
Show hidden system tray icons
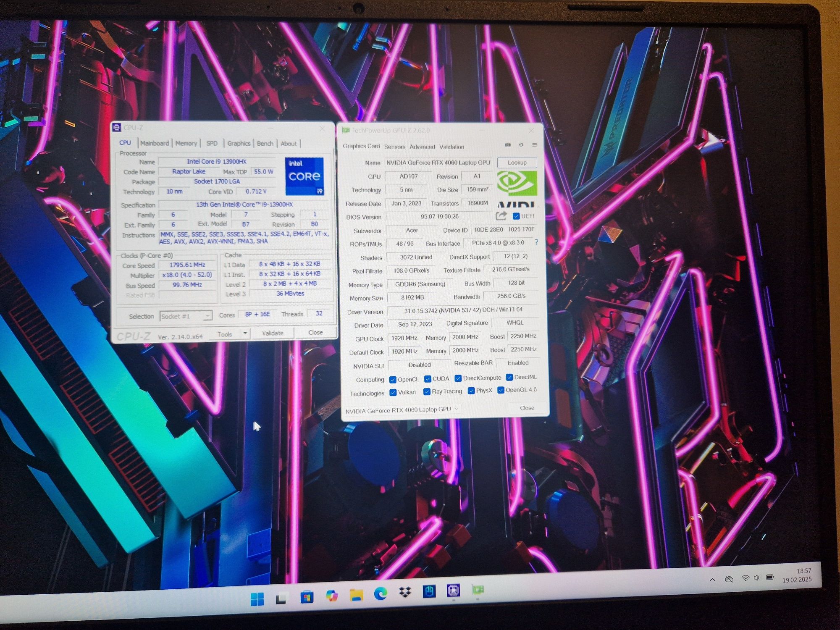713,580
